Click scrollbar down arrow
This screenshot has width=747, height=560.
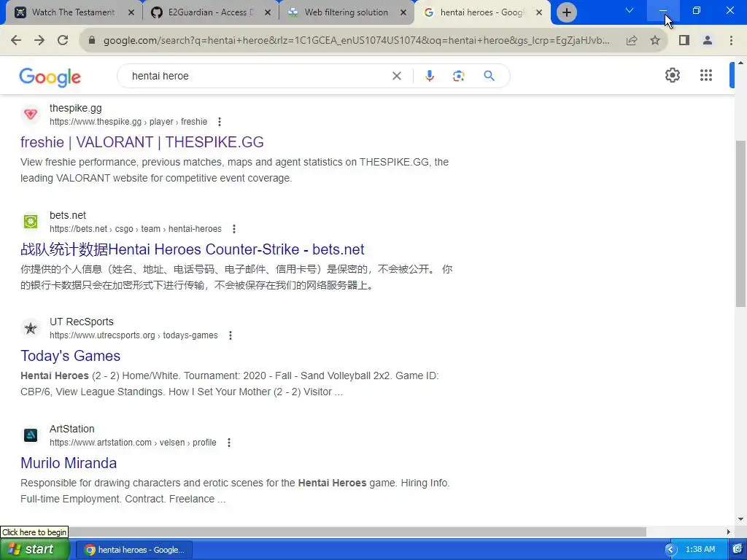pyautogui.click(x=740, y=519)
